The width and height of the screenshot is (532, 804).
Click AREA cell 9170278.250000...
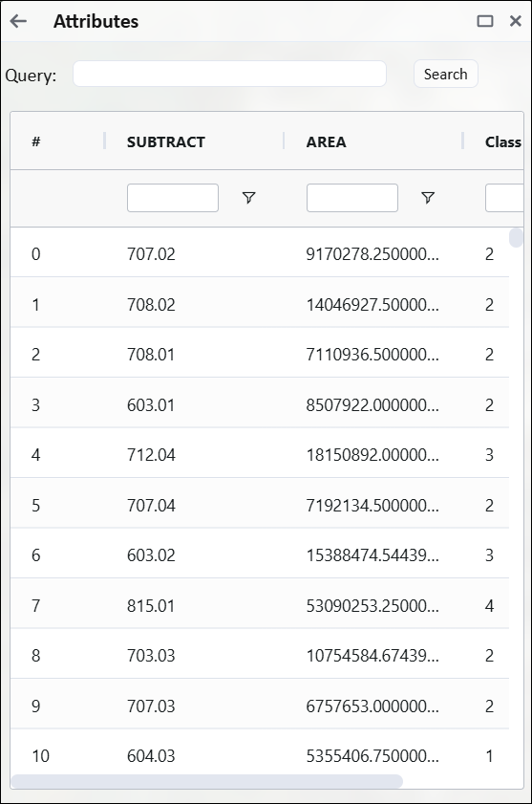[372, 254]
